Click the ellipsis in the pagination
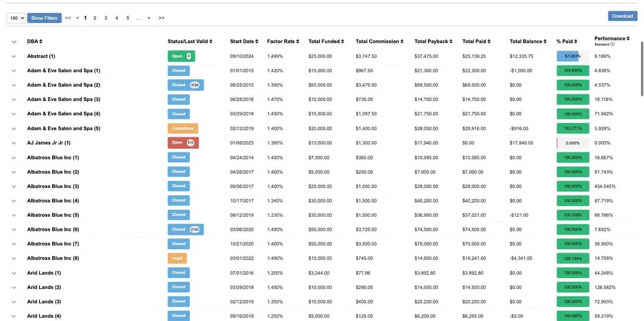The height and width of the screenshot is (321, 644). tap(138, 18)
